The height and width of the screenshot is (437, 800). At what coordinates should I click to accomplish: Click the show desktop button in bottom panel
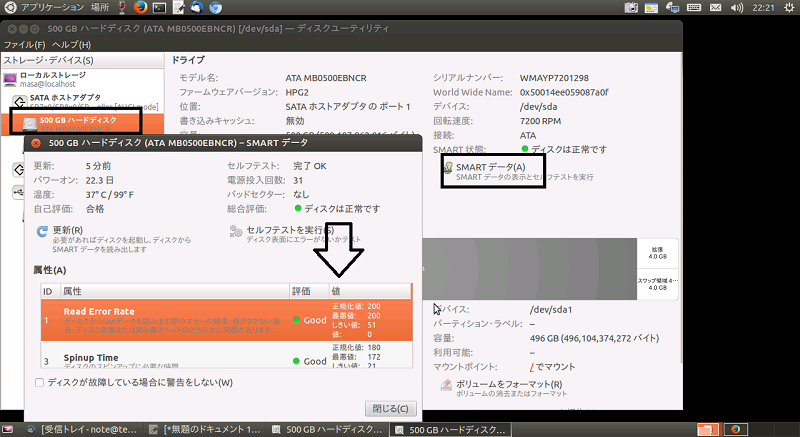click(x=8, y=429)
